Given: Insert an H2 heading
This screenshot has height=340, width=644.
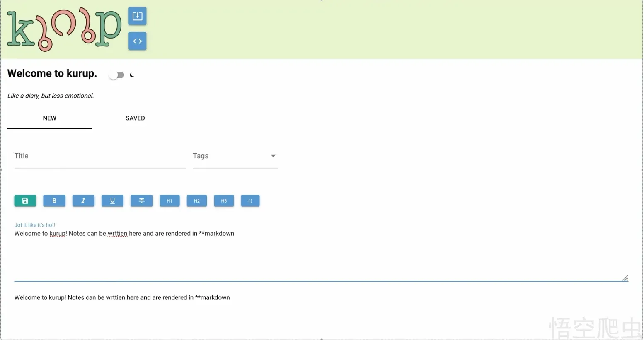Looking at the screenshot, I should 197,201.
